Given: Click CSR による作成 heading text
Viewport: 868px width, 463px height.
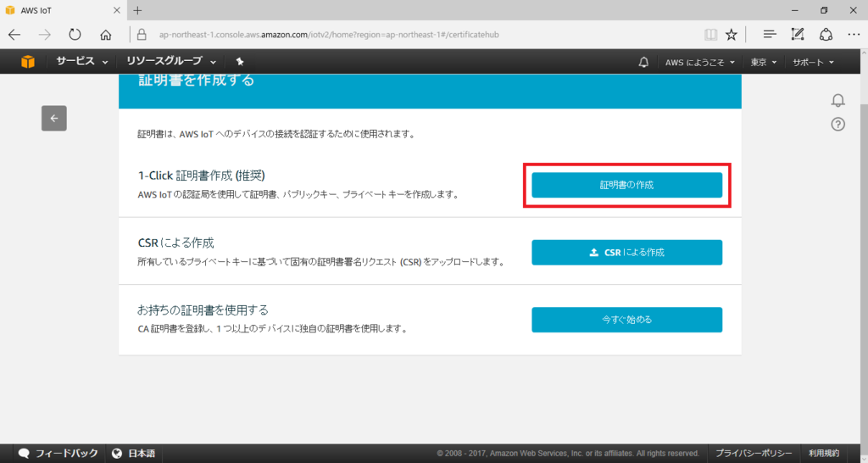Looking at the screenshot, I should tap(176, 243).
